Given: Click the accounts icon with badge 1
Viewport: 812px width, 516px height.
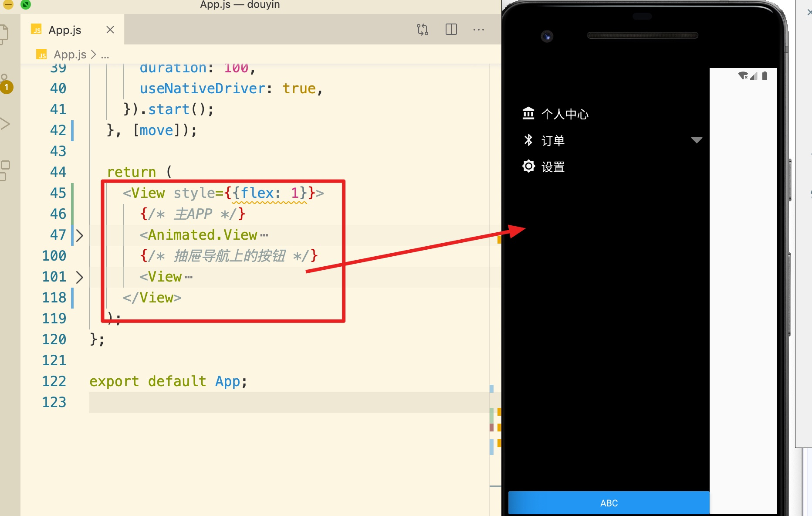Looking at the screenshot, I should pyautogui.click(x=6, y=84).
